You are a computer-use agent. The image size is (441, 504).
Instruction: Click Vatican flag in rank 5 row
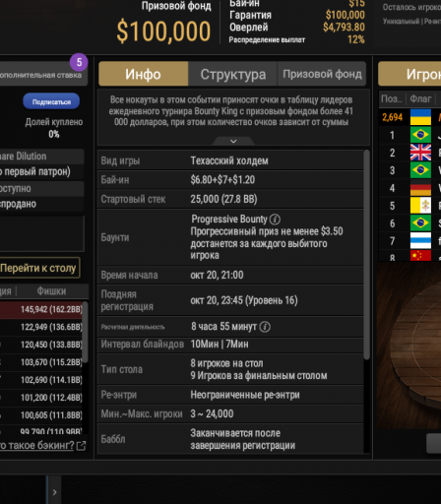point(420,206)
